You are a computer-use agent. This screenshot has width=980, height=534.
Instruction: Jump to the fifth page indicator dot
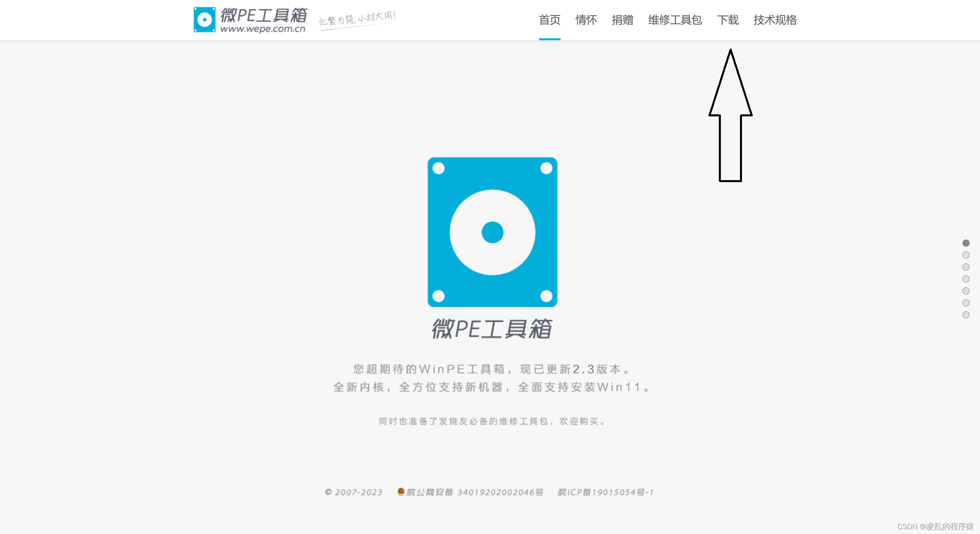point(966,291)
